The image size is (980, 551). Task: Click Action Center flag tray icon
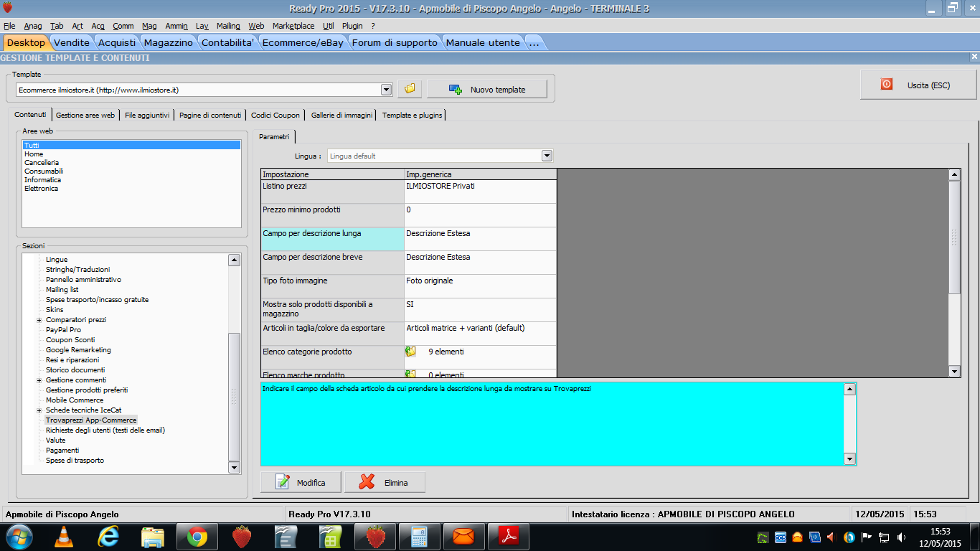pos(867,537)
